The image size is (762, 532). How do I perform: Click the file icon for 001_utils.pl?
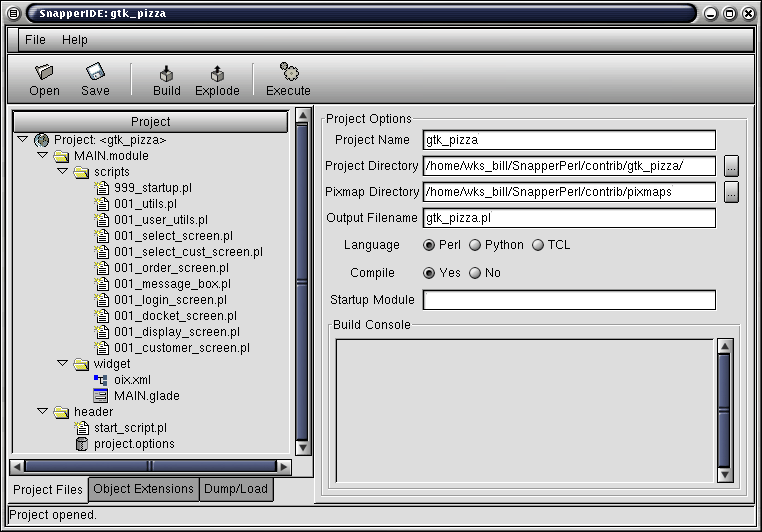102,204
